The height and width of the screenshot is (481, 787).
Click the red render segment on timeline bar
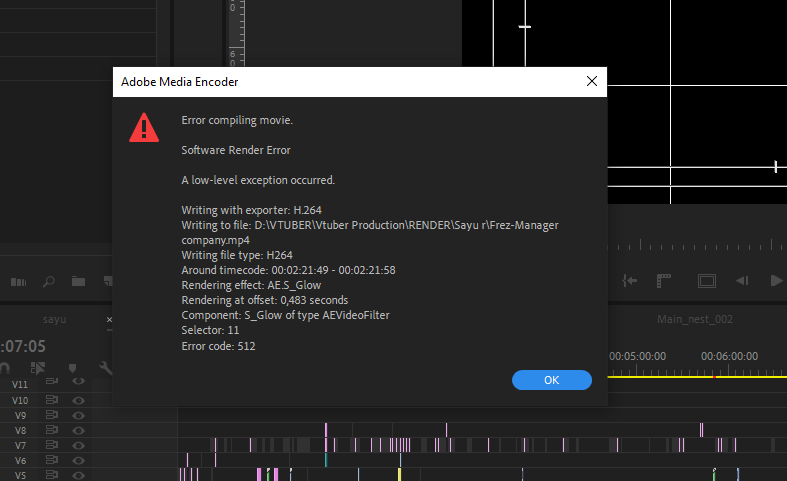714,377
